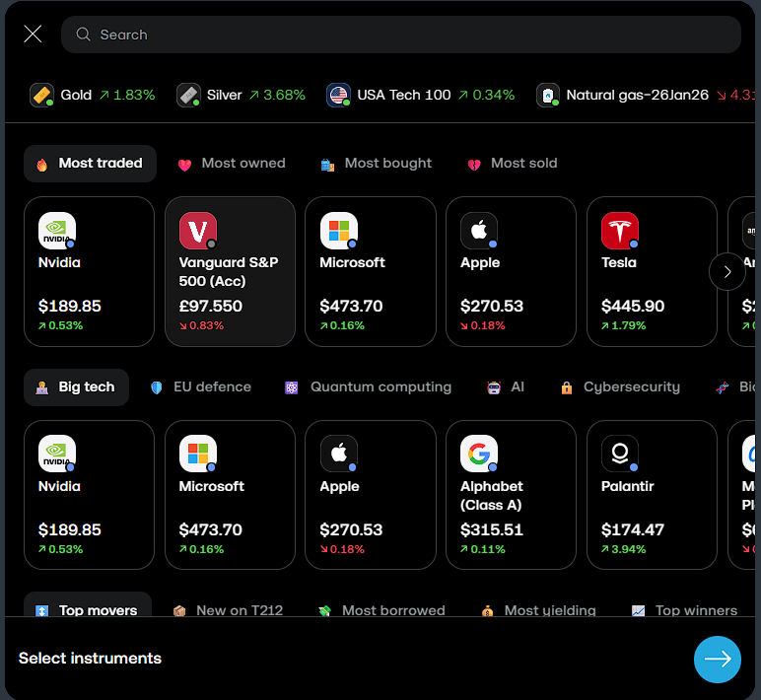761x700 pixels.
Task: Click the magnifier icon in search bar
Action: click(x=84, y=34)
